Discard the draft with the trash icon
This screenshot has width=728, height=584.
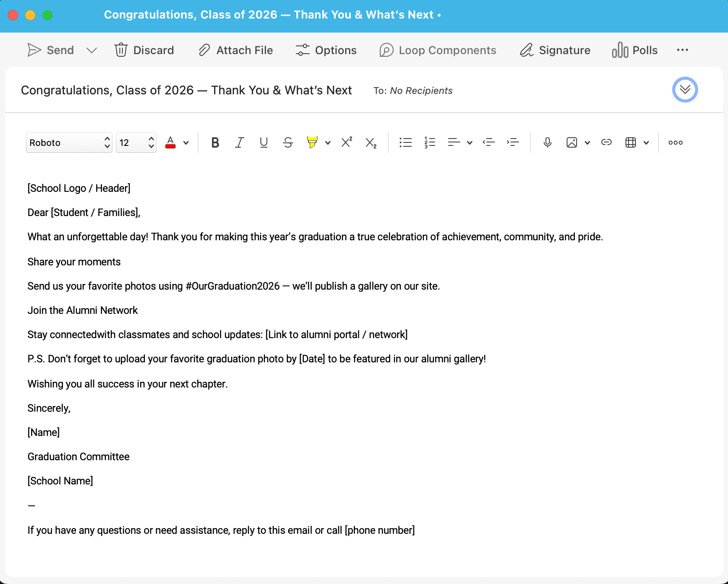(x=144, y=50)
